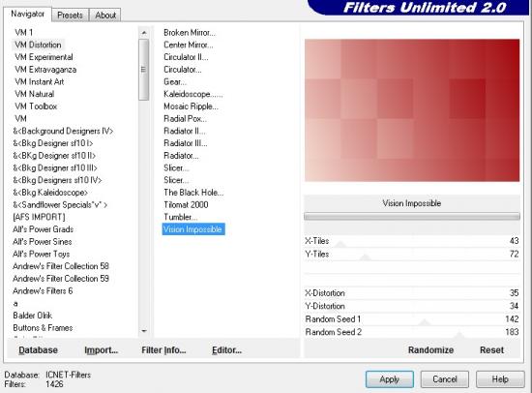Switch to the Presets tab
Viewport: 532px width, 393px height.
70,15
